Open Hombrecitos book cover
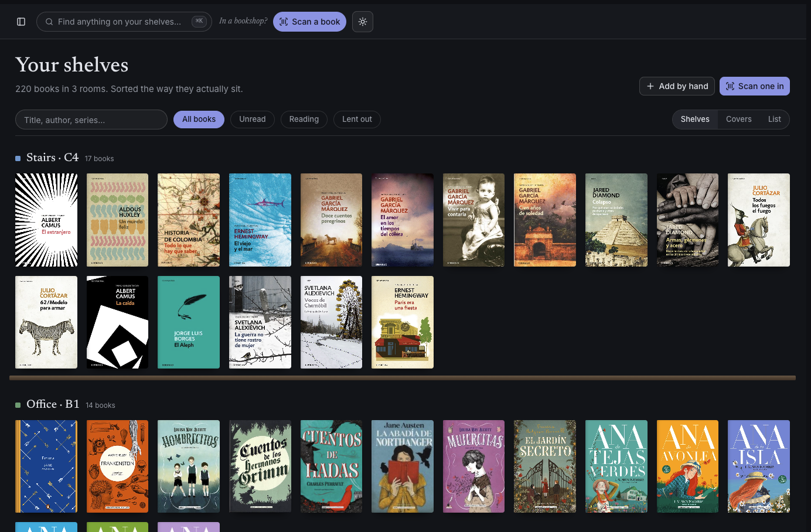 tap(189, 466)
